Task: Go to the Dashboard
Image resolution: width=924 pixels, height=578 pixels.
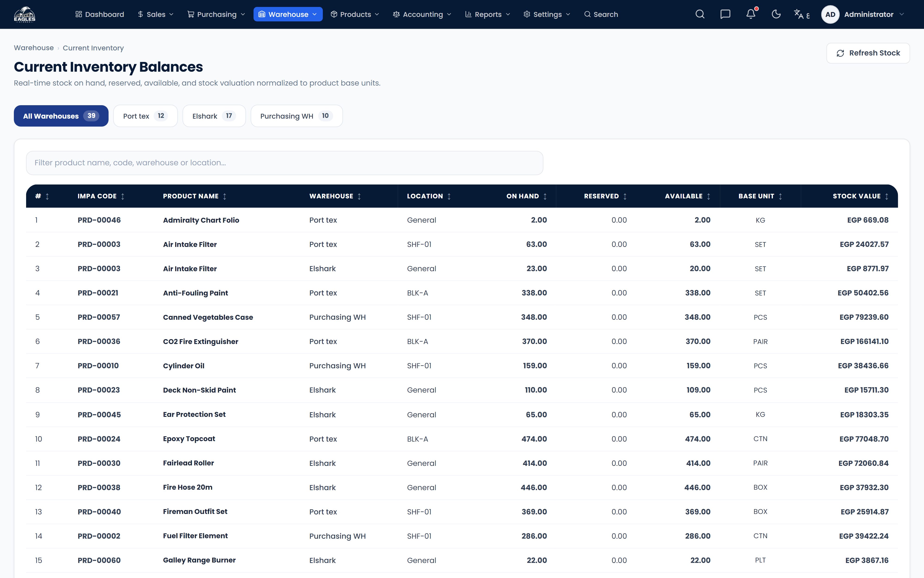Action: pyautogui.click(x=100, y=15)
